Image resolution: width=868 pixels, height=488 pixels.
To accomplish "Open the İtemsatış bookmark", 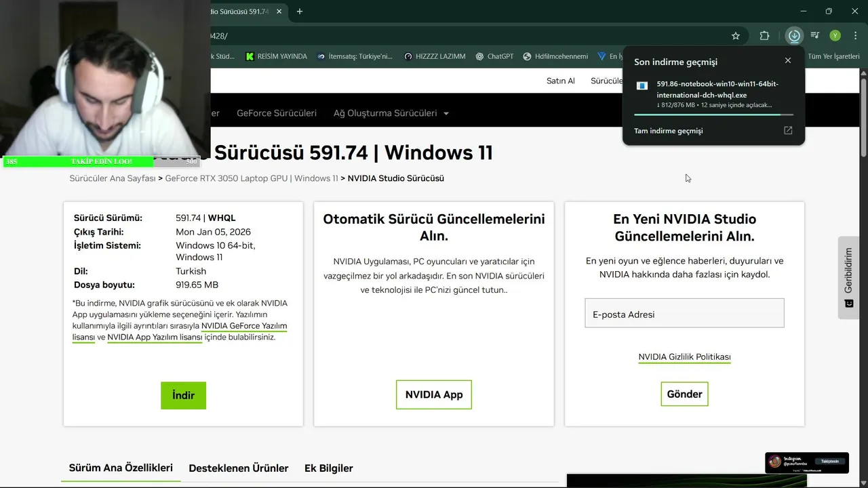I will (355, 56).
